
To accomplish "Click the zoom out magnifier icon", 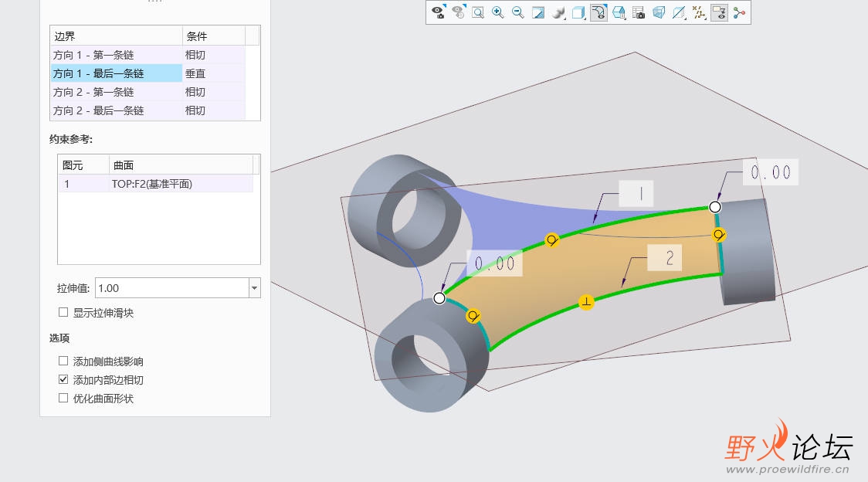I will pos(518,12).
